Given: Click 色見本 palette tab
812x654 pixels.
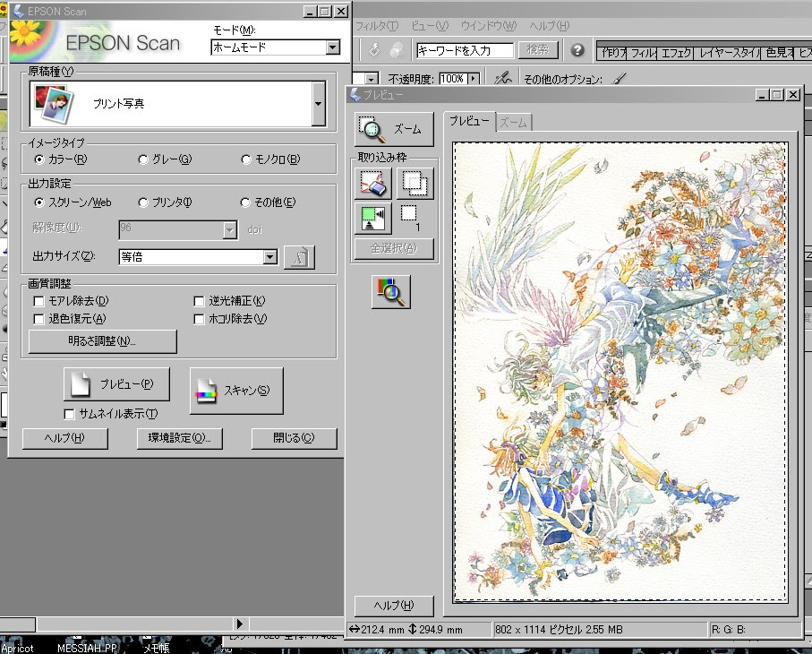Looking at the screenshot, I should [778, 52].
